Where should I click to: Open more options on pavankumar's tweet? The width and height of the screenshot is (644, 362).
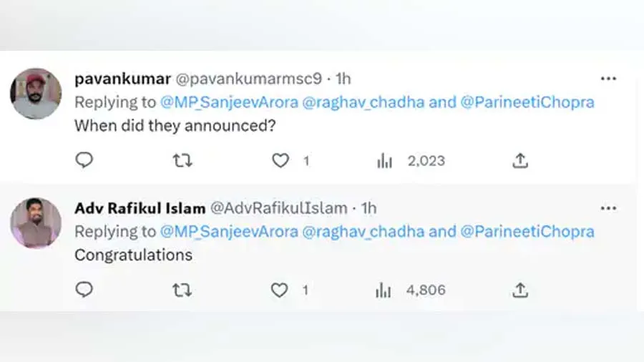coord(608,78)
